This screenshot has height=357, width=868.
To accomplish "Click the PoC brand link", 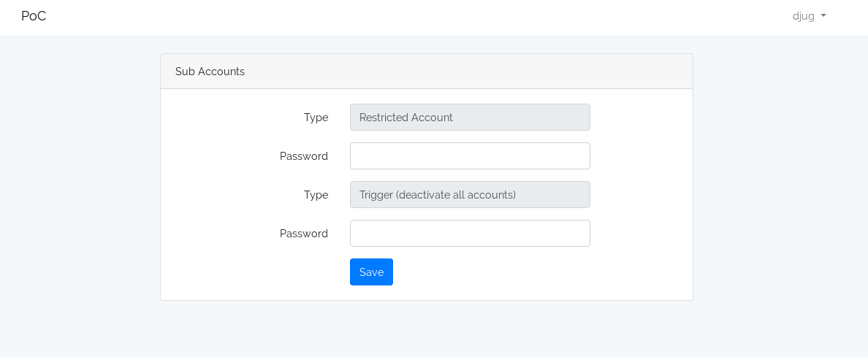I will [34, 16].
